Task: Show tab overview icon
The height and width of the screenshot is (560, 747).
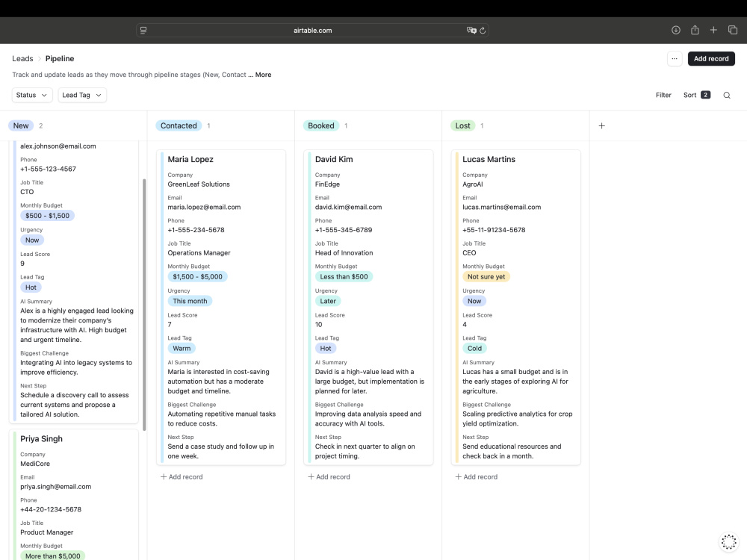Action: 733,30
